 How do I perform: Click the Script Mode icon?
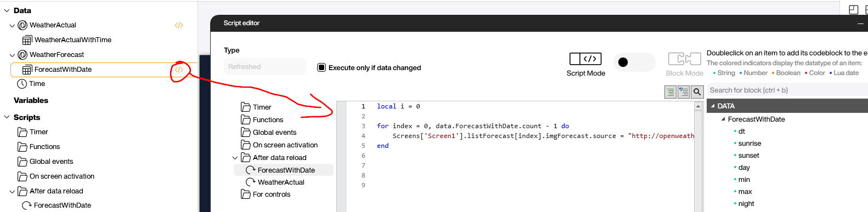(585, 59)
